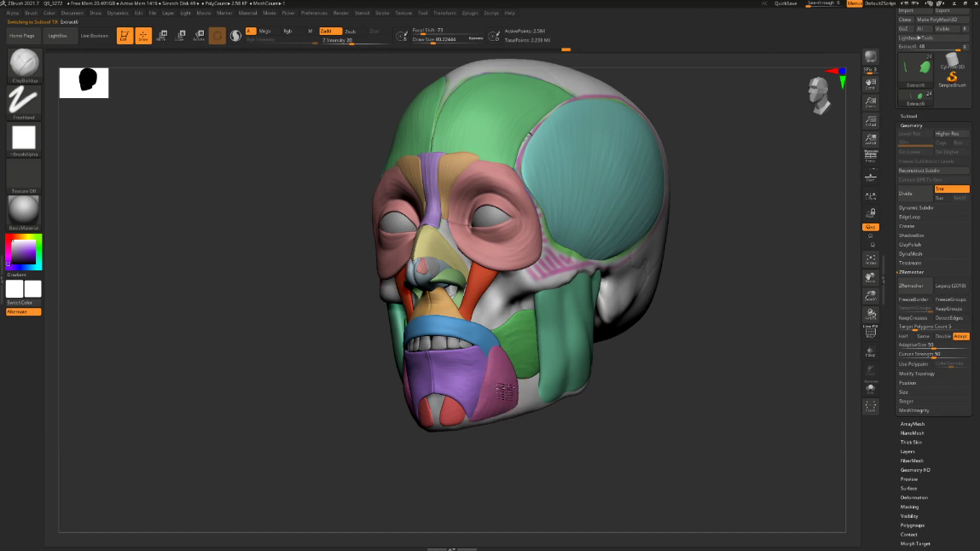Click the Divide button
The image size is (980, 551).
pyautogui.click(x=915, y=194)
